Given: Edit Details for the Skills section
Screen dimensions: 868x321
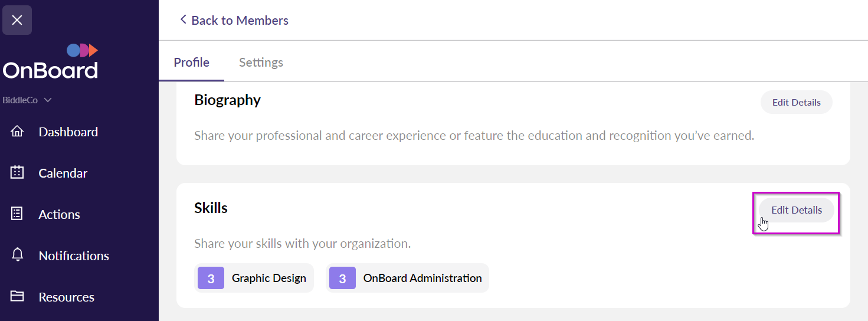Looking at the screenshot, I should coord(796,210).
